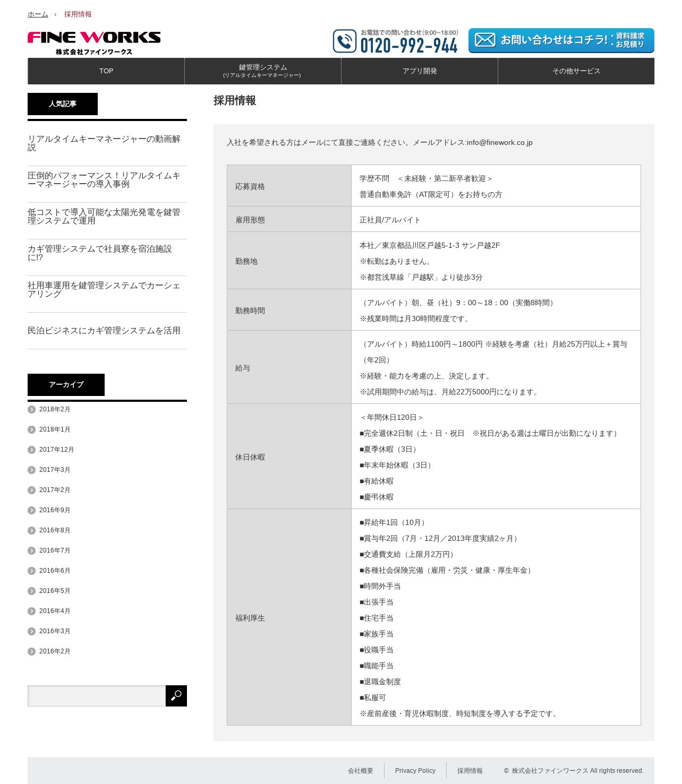Click the arrow bullet beside 2016年2月
This screenshot has width=682, height=784.
tap(32, 651)
